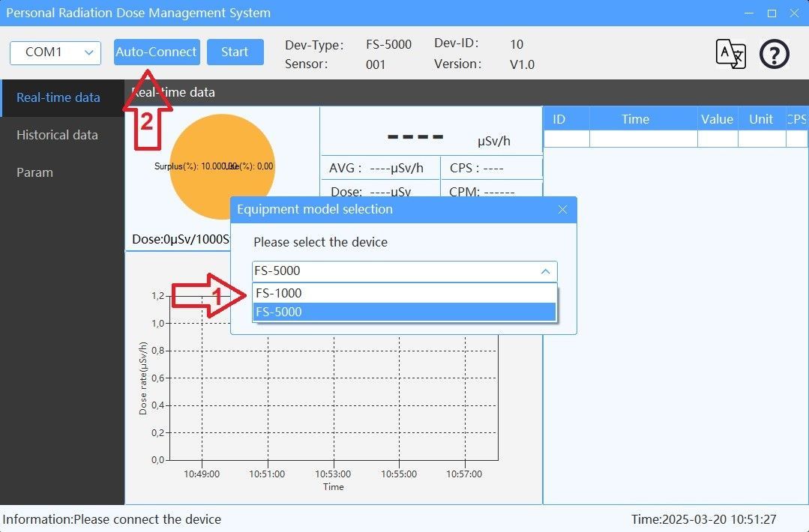Click the ID column header
Screen dimensions: 809x532
(x=559, y=119)
